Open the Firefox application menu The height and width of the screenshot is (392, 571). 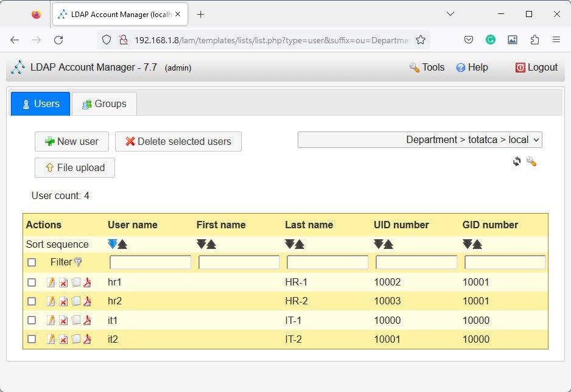[x=556, y=40]
